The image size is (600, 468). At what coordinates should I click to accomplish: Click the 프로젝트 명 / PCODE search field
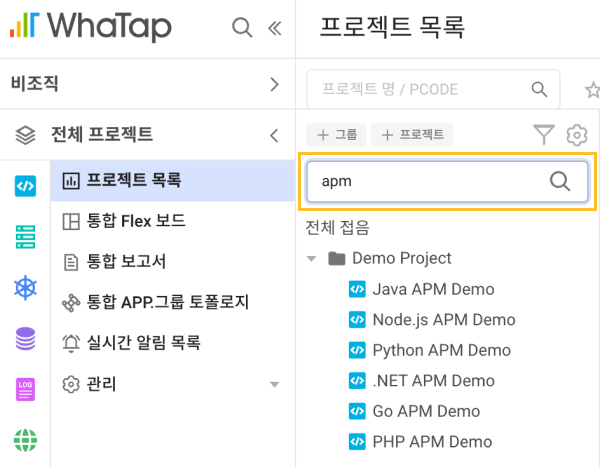tap(434, 89)
